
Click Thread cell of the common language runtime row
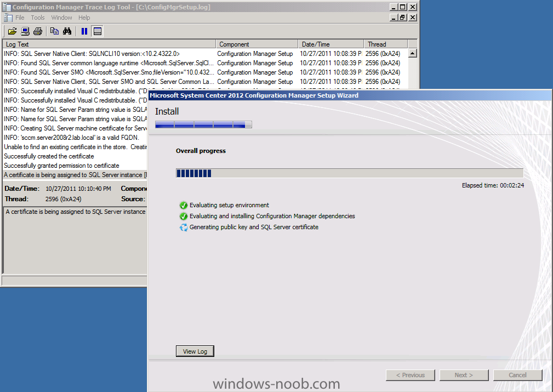pos(383,63)
